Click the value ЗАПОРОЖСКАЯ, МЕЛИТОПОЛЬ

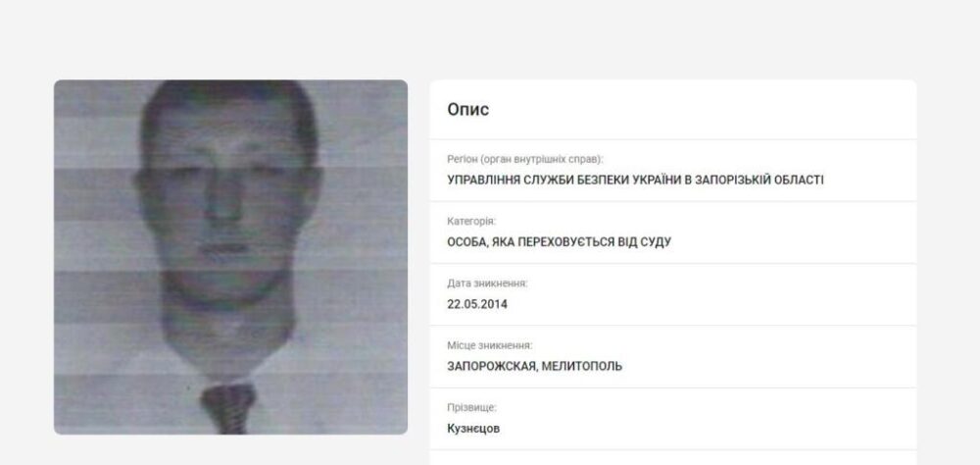point(535,367)
